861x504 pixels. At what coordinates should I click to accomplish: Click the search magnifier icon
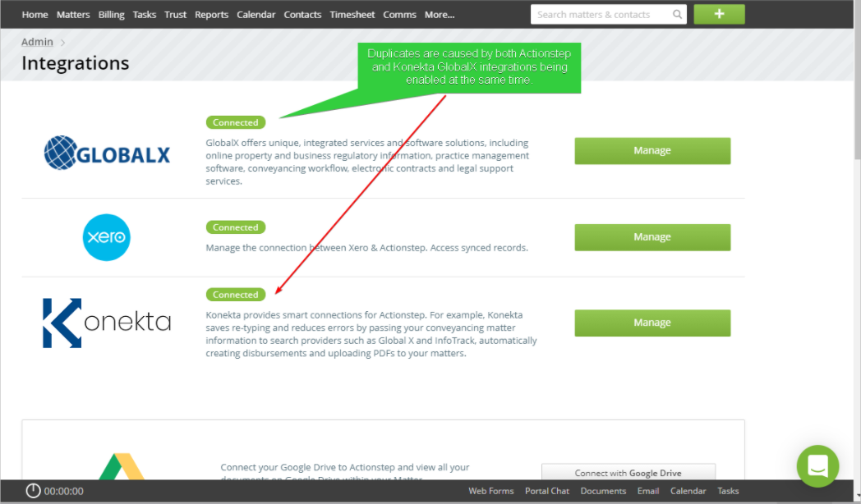[x=677, y=15]
